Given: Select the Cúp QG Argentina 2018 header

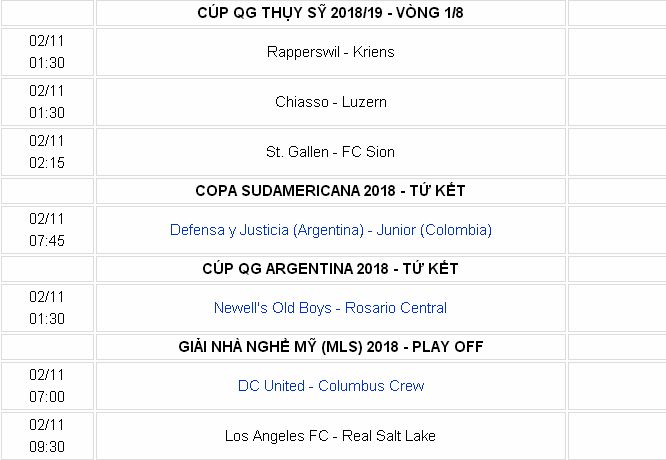Looking at the screenshot, I should pyautogui.click(x=330, y=268).
